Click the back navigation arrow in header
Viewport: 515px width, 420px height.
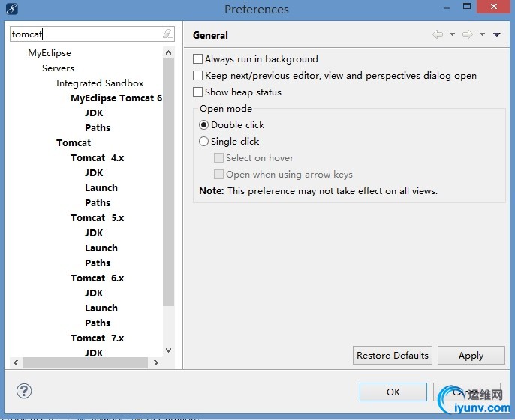click(x=438, y=34)
